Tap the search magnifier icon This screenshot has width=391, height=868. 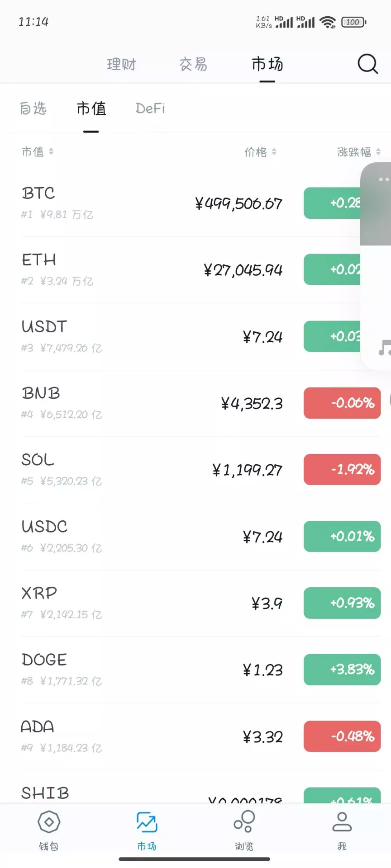(x=367, y=64)
